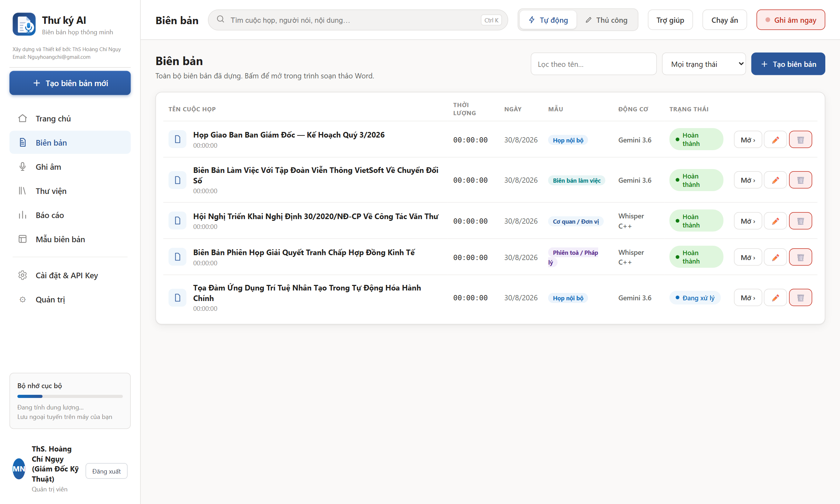
Task: Delete the Tranh Chấp Hợp Đồng Kinh Tế record
Action: point(800,257)
